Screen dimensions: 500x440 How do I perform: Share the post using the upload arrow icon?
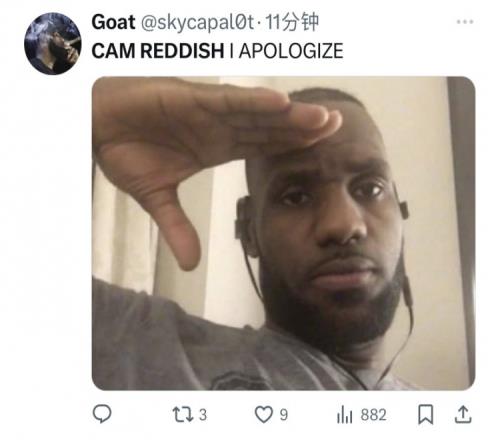pos(463,414)
